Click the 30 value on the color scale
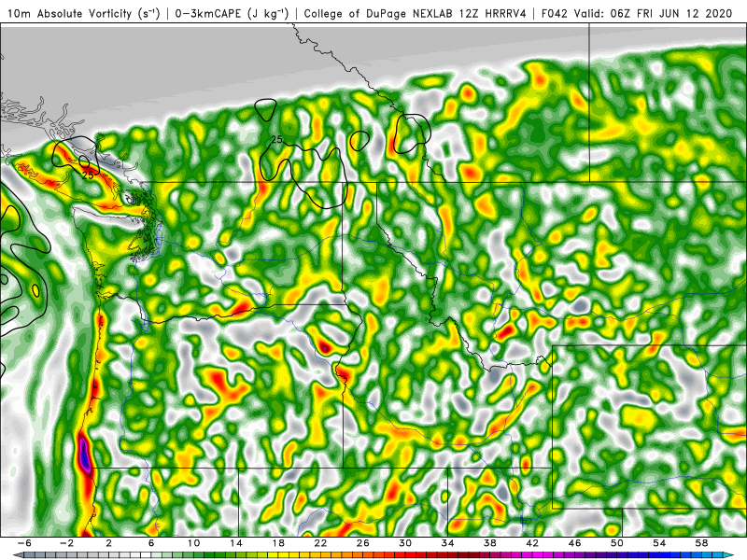 click(405, 543)
